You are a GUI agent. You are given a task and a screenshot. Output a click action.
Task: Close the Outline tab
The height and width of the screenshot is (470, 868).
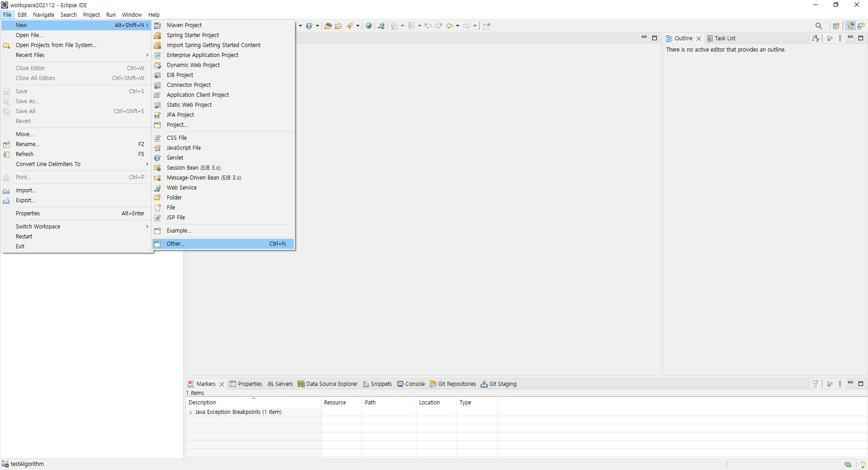[x=698, y=38]
